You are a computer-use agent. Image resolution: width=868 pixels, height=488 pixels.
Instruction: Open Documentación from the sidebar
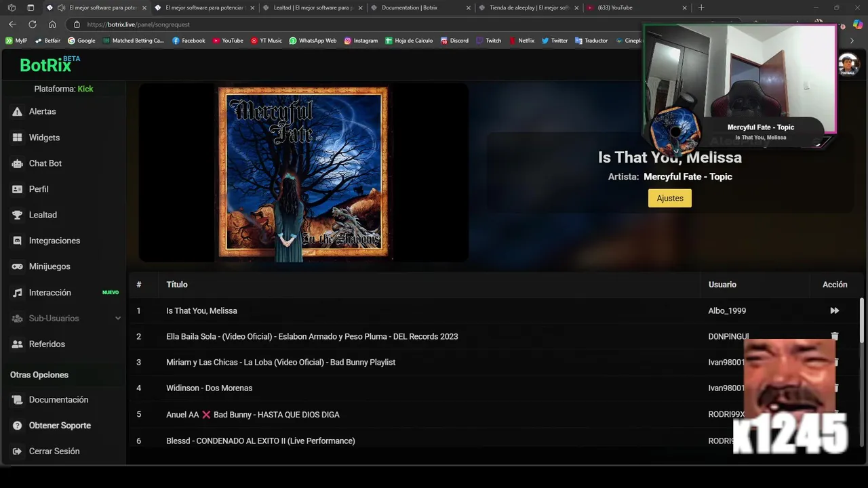[x=58, y=400]
